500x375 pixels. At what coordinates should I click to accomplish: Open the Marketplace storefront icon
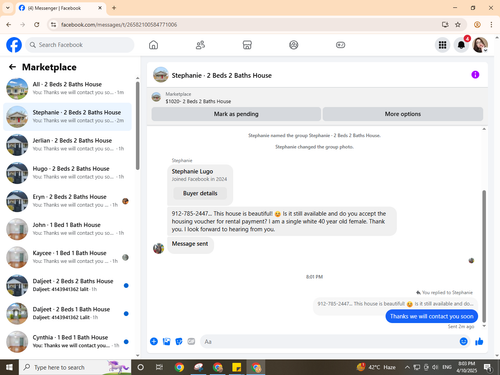(x=247, y=45)
